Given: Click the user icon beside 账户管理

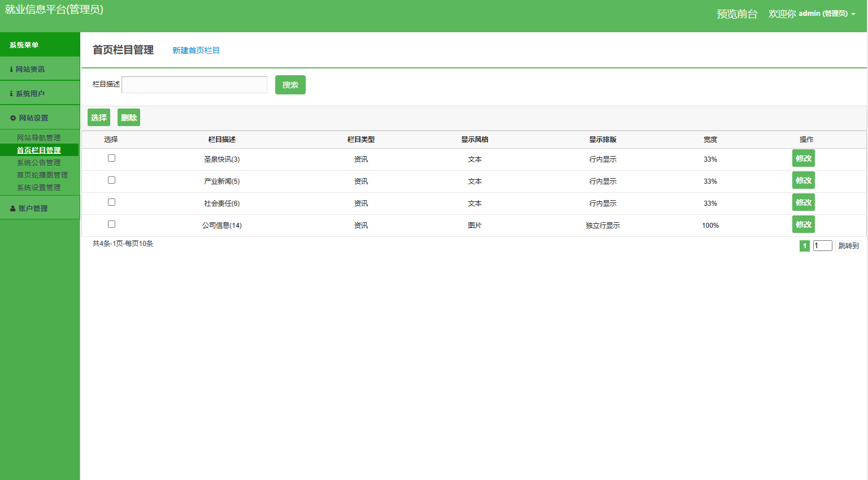Looking at the screenshot, I should point(13,209).
